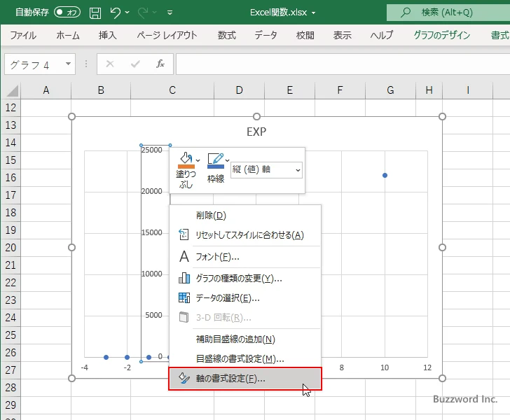Choose グラフの種類の変更 menu entry
The width and height of the screenshot is (510, 420).
pos(238,278)
